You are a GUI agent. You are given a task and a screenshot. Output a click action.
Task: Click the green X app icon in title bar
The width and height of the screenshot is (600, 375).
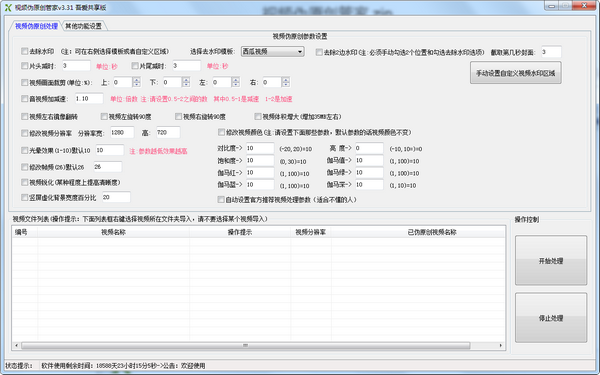pyautogui.click(x=8, y=7)
